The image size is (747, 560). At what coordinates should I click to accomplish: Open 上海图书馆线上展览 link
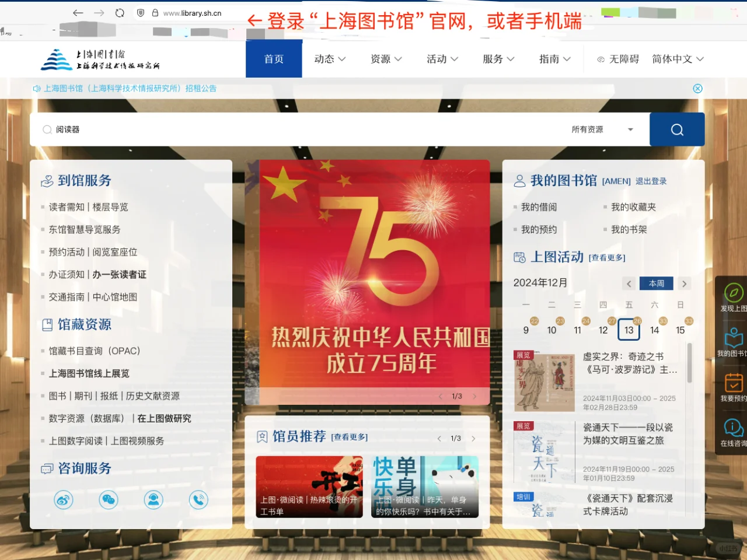pos(89,373)
